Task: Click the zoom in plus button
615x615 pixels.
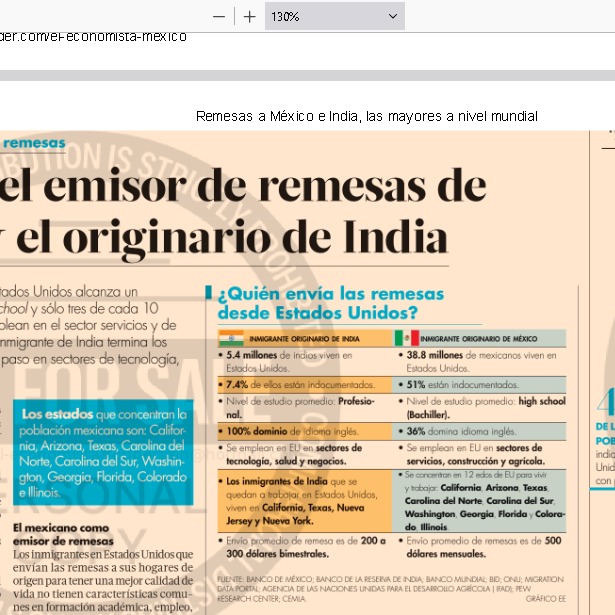Action: tap(249, 17)
